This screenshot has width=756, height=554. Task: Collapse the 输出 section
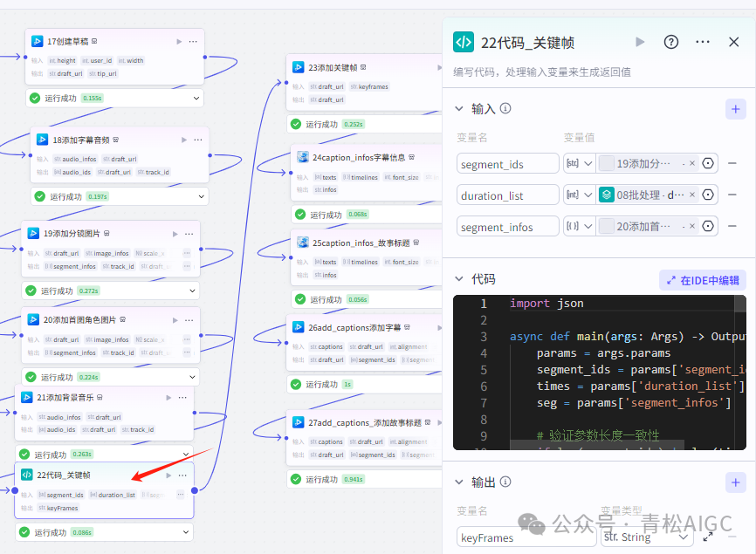[x=459, y=482]
